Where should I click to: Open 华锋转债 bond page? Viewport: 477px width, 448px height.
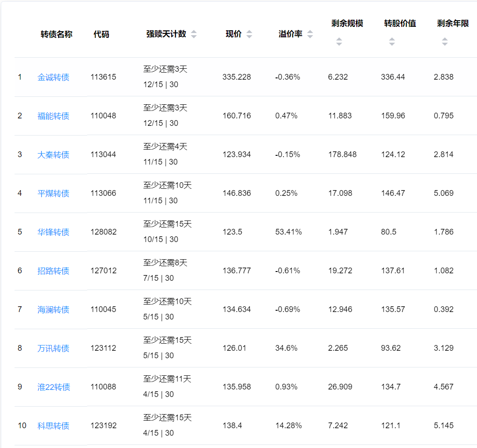point(53,232)
